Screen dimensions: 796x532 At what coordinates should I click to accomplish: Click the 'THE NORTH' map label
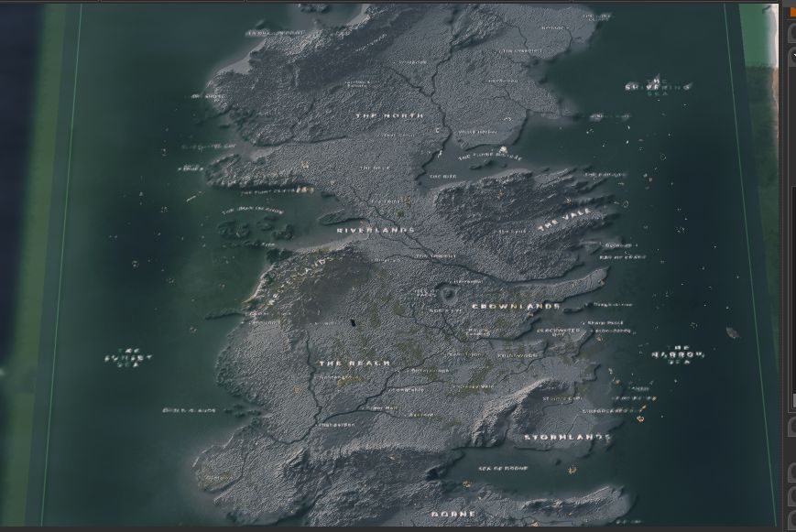390,115
